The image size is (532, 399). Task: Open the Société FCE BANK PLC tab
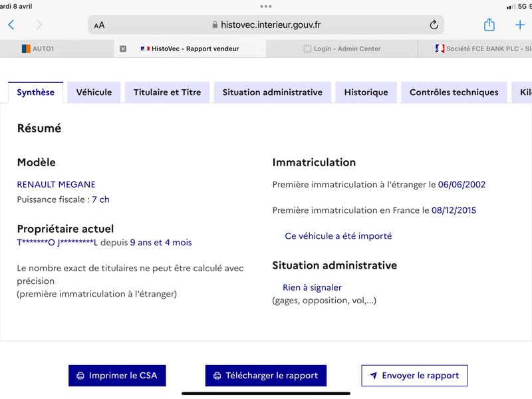(475, 49)
